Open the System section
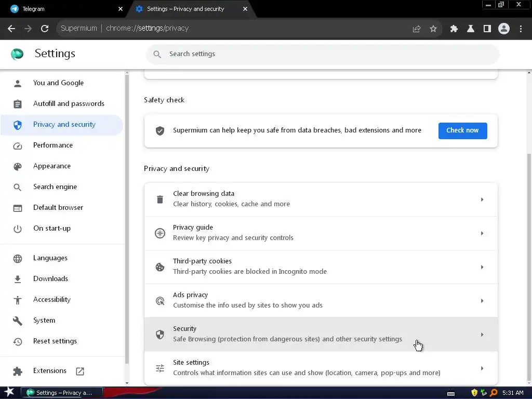The image size is (532, 399). pos(62,320)
